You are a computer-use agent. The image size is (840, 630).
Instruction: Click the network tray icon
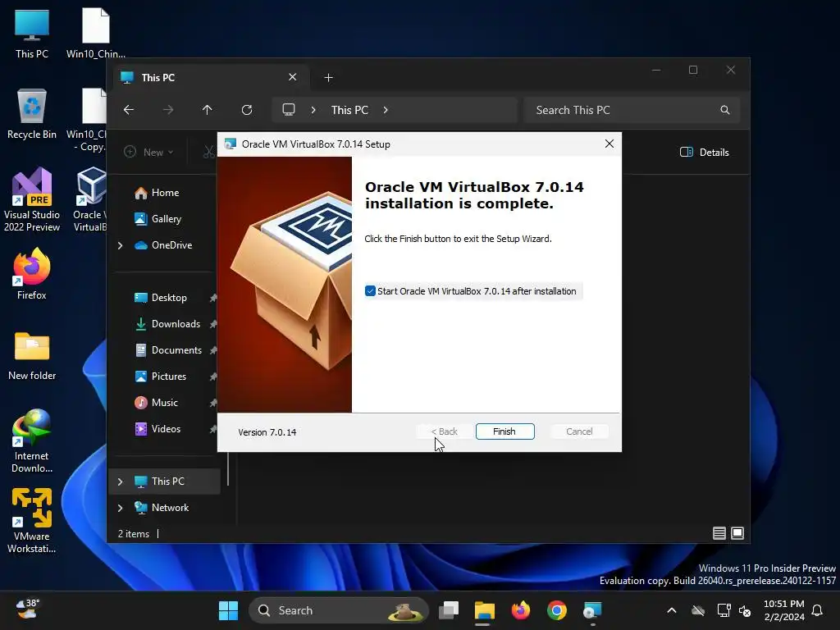pyautogui.click(x=724, y=610)
